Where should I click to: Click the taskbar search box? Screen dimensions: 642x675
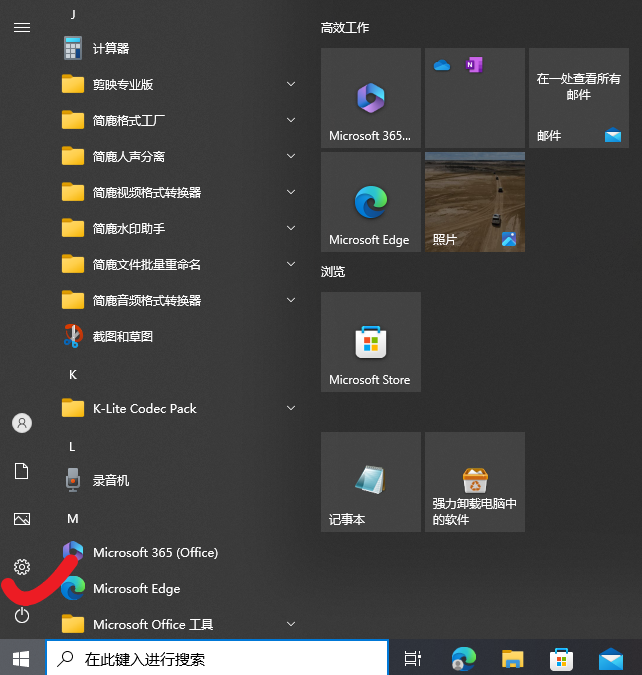pyautogui.click(x=217, y=658)
